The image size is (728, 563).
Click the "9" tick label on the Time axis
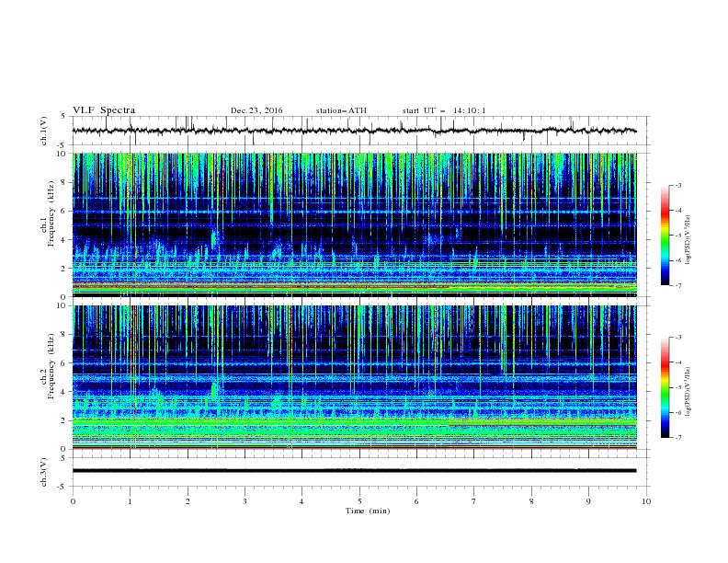click(x=588, y=501)
